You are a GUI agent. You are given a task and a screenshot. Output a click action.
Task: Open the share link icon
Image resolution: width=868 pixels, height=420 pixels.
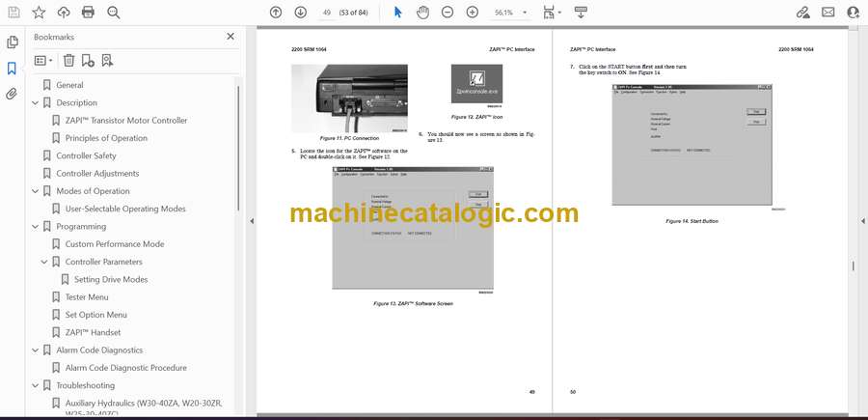[803, 13]
